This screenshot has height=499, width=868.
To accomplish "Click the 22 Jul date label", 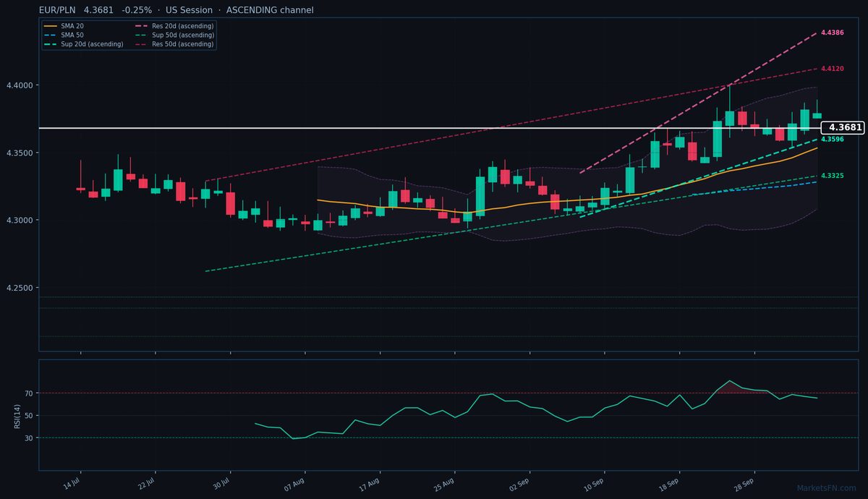I will pos(146,484).
